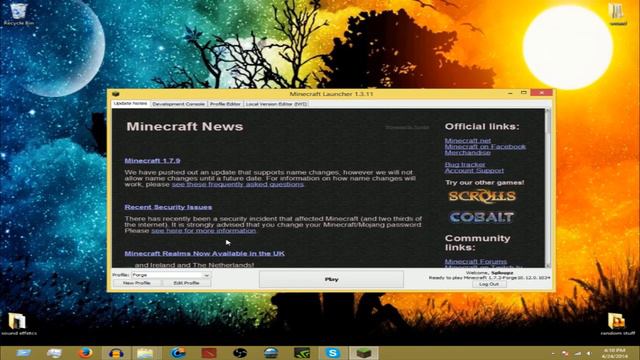
Task: Switch to the Development Console tab
Action: (x=178, y=104)
